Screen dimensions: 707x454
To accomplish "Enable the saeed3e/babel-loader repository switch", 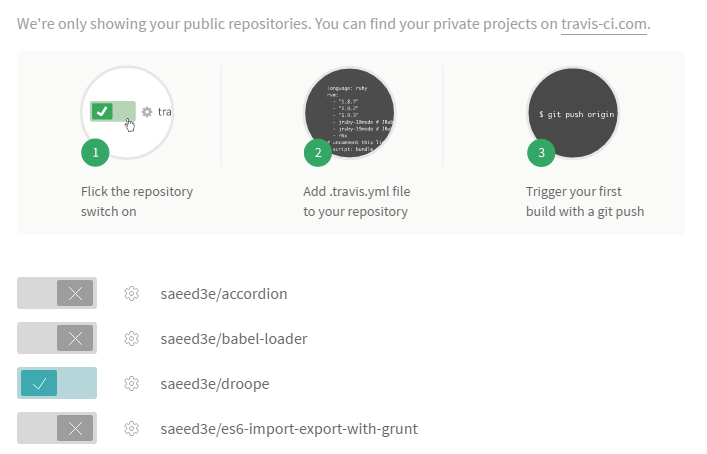I will coord(57,339).
